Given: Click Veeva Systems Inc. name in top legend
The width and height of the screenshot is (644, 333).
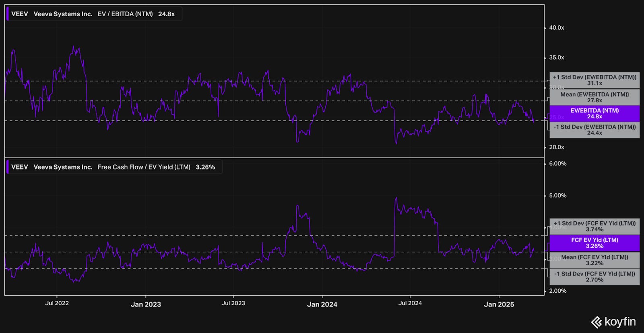Looking at the screenshot, I should 63,14.
